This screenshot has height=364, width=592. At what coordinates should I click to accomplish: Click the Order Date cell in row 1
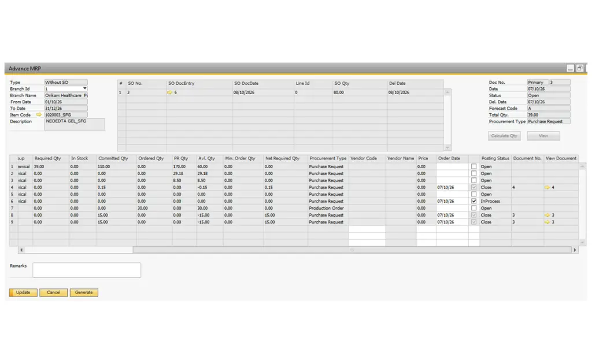pyautogui.click(x=452, y=166)
